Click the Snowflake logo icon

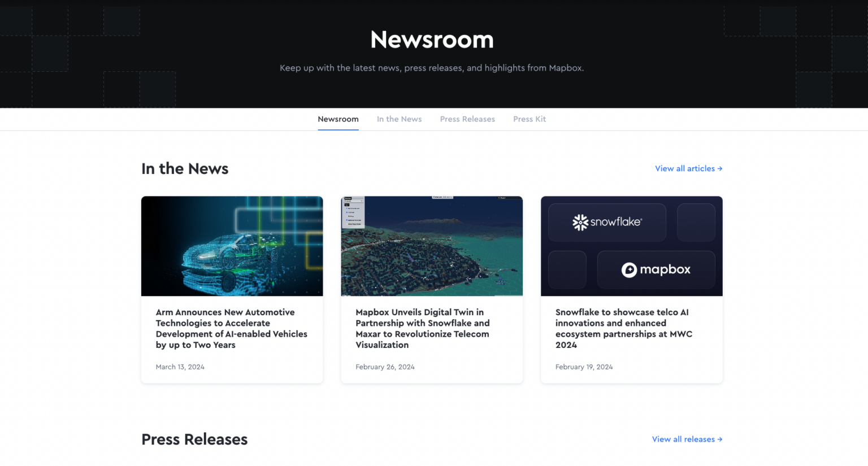click(x=580, y=223)
